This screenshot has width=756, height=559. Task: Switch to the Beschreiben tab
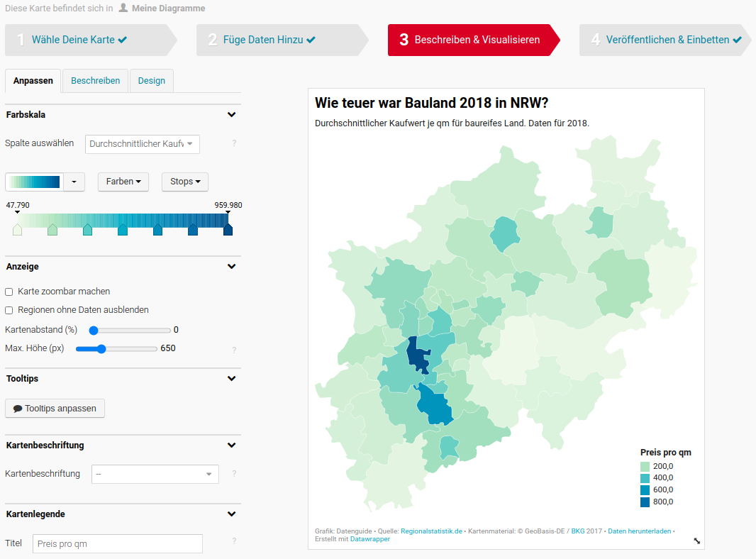[x=95, y=81]
